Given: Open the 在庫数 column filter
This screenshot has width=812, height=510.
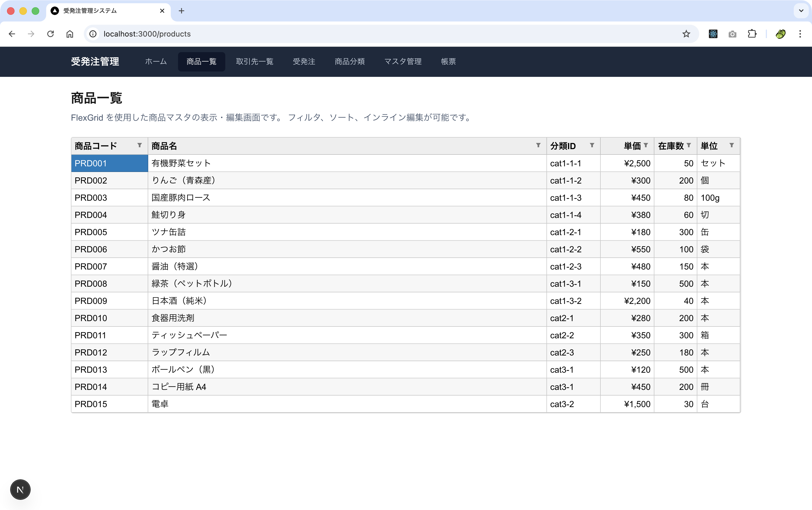Looking at the screenshot, I should click(688, 145).
